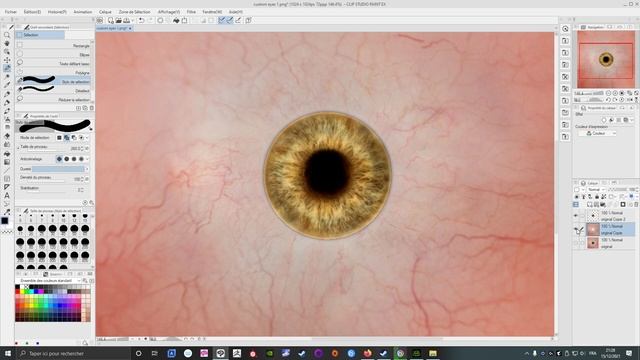The height and width of the screenshot is (360, 640).
Task: Select the Lasso selection sub tool
Action: [x=54, y=63]
